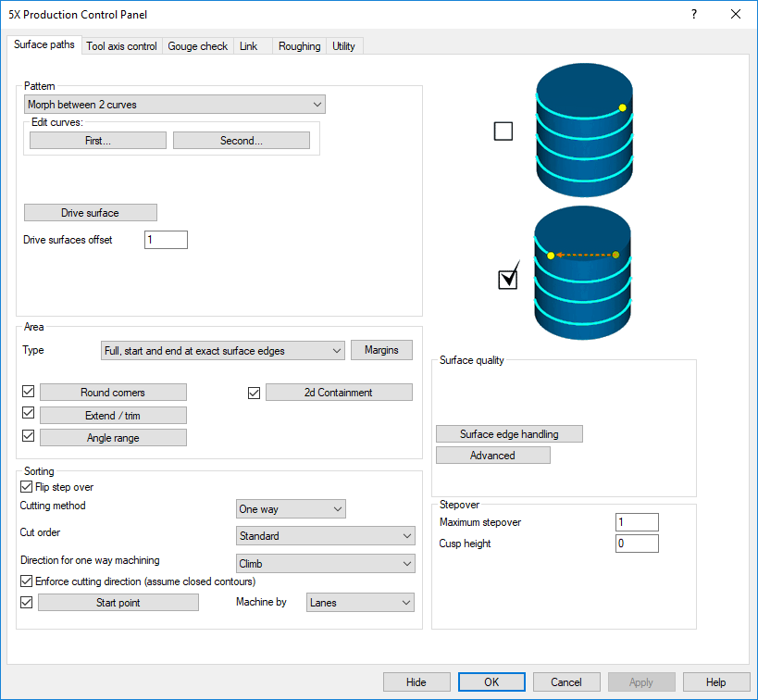
Task: Confirm with the OK button
Action: pos(491,682)
